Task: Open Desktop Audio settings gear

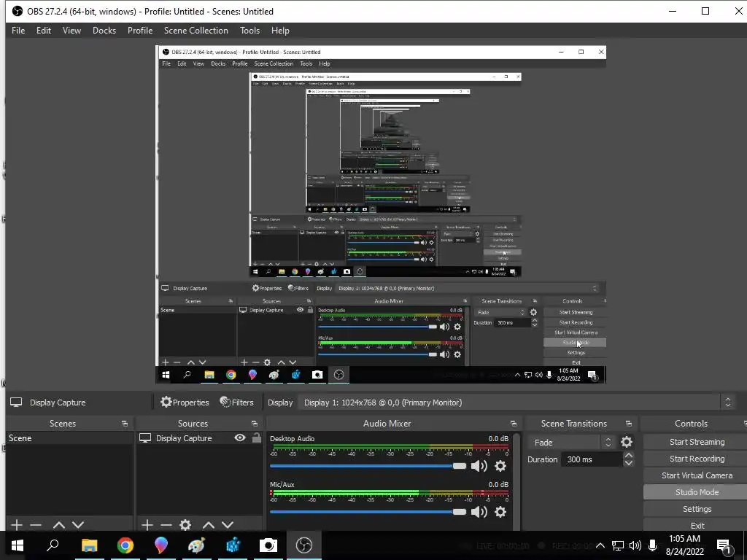Action: (500, 466)
